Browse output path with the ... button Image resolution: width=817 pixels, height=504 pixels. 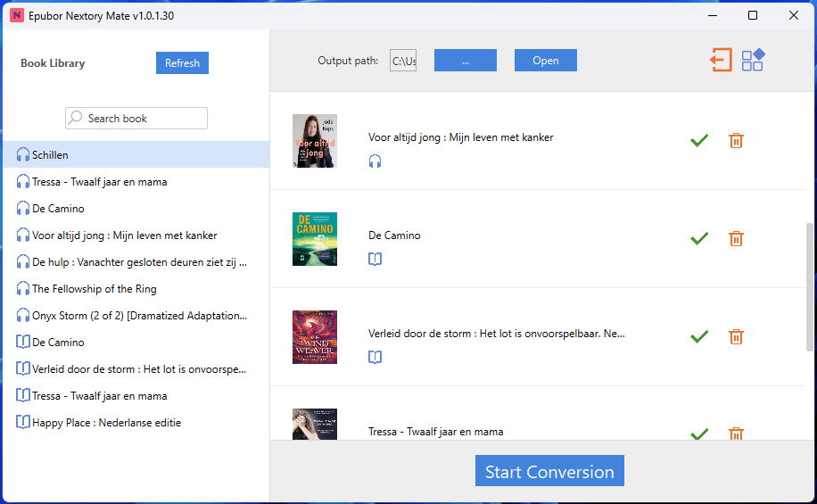pos(465,61)
